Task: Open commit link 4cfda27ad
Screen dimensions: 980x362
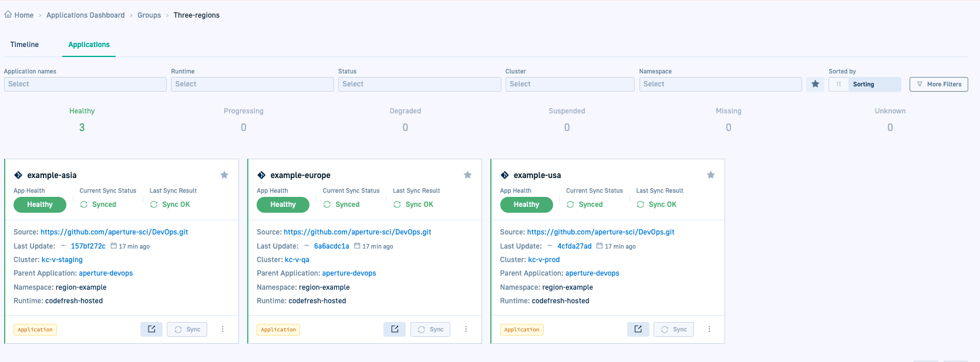Action: click(x=574, y=246)
